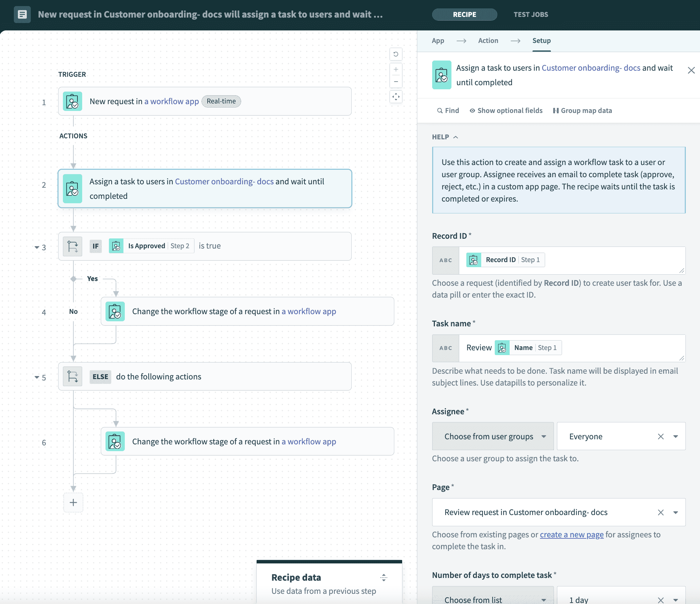The width and height of the screenshot is (700, 604).
Task: Open Find in the setup panel
Action: (x=448, y=110)
